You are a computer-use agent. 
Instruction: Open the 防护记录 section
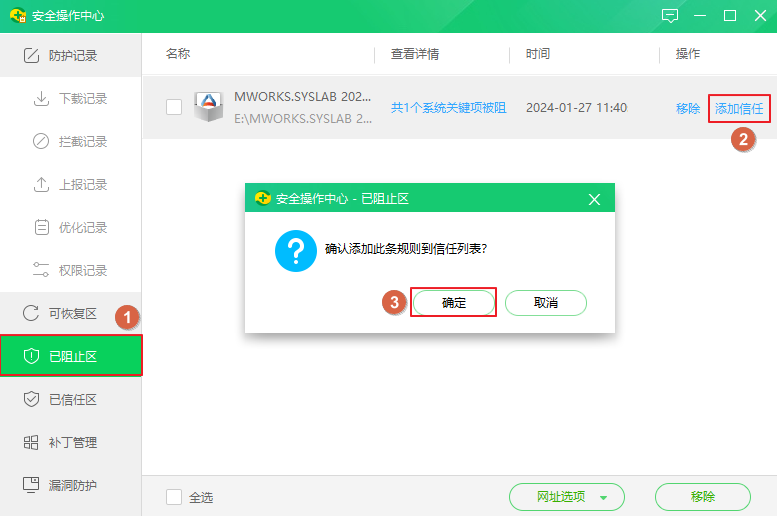(x=72, y=56)
